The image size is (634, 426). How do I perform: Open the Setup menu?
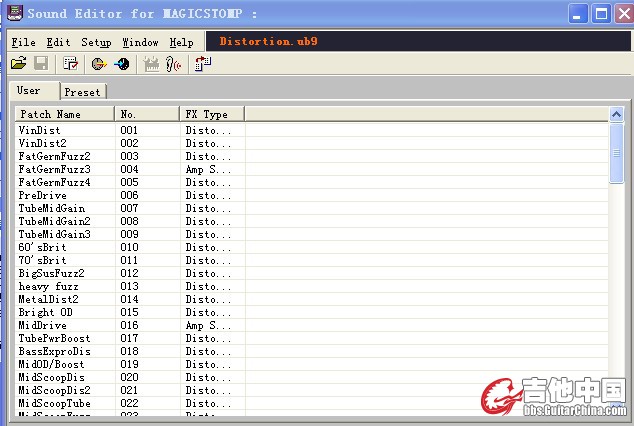click(96, 42)
